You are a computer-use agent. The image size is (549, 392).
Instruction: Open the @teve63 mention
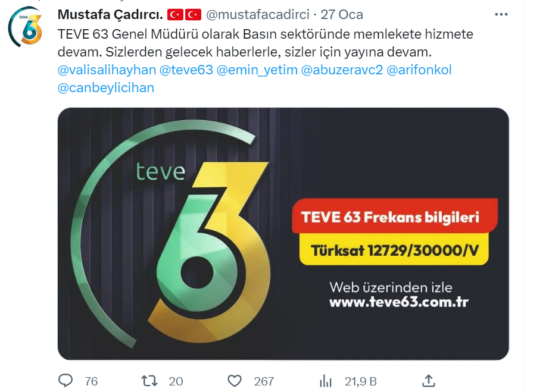(186, 70)
